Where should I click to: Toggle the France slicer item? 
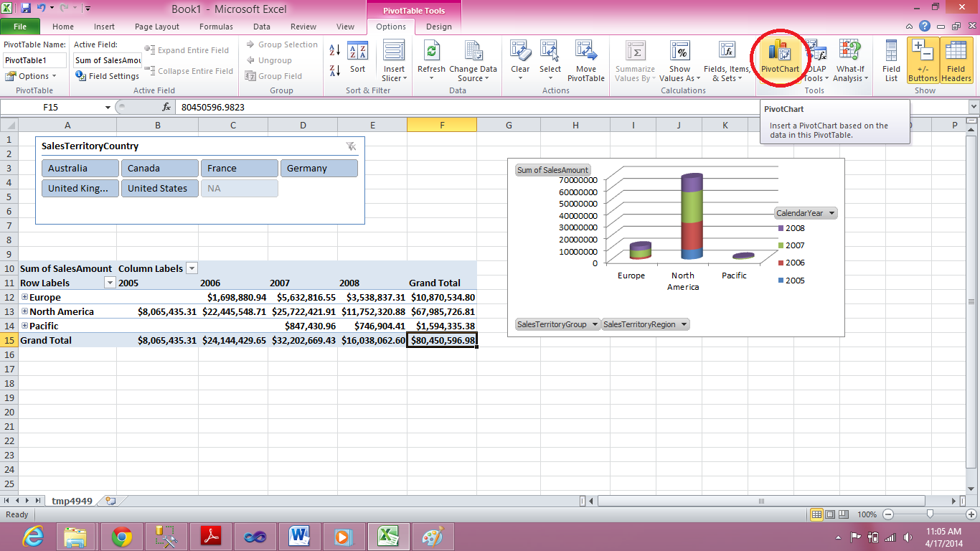point(240,168)
